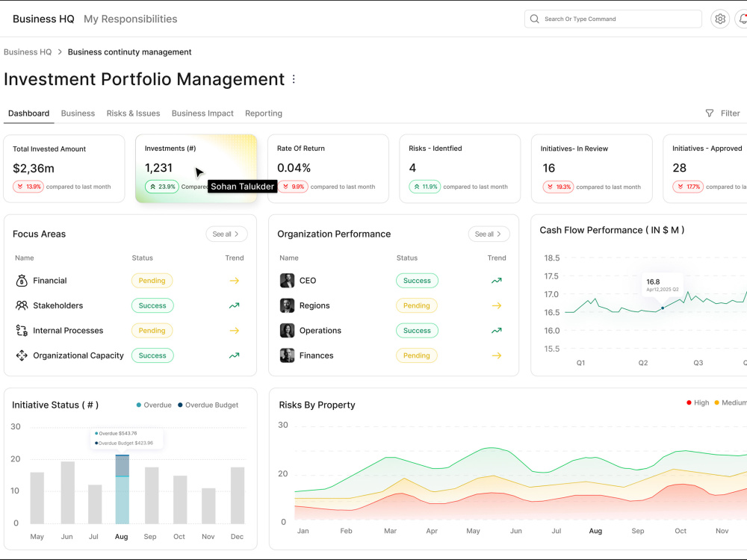Click the 23.9% increase badge

click(161, 187)
